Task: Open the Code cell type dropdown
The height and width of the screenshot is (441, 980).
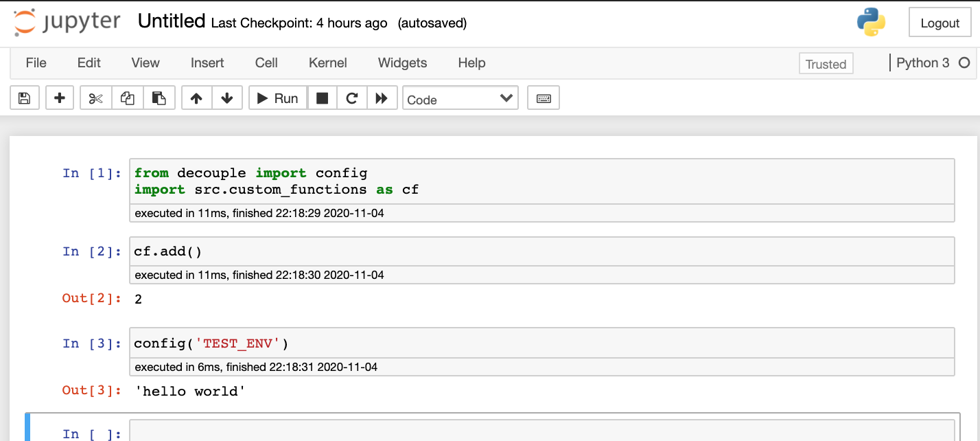Action: tap(460, 98)
